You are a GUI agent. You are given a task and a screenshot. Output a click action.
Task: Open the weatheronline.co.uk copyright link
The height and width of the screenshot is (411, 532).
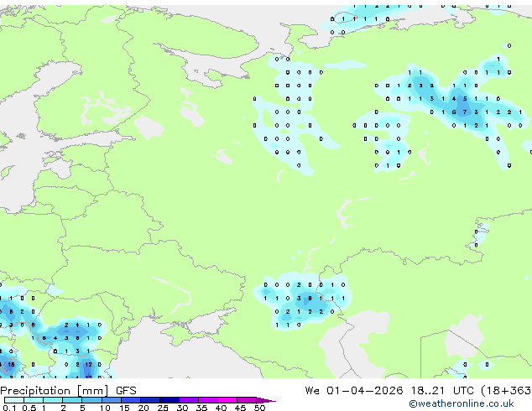462,403
